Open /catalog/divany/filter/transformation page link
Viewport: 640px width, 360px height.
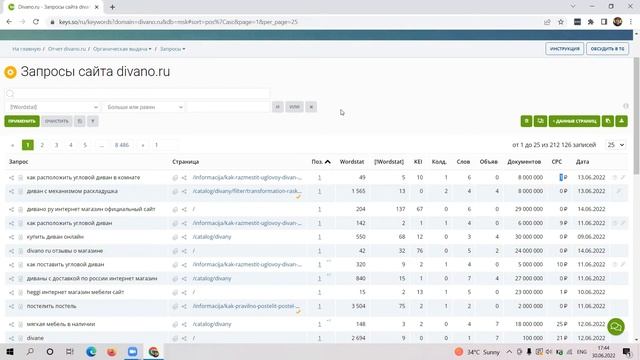[x=247, y=191]
